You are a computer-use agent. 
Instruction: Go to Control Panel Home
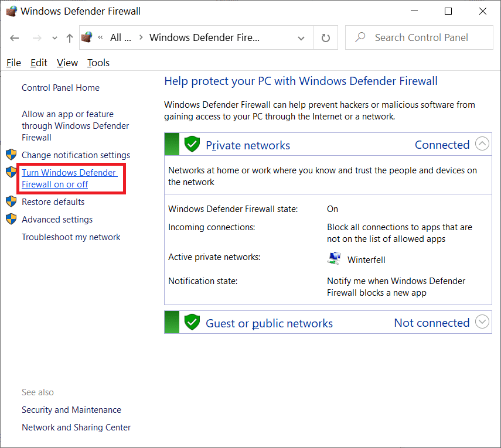(x=60, y=88)
